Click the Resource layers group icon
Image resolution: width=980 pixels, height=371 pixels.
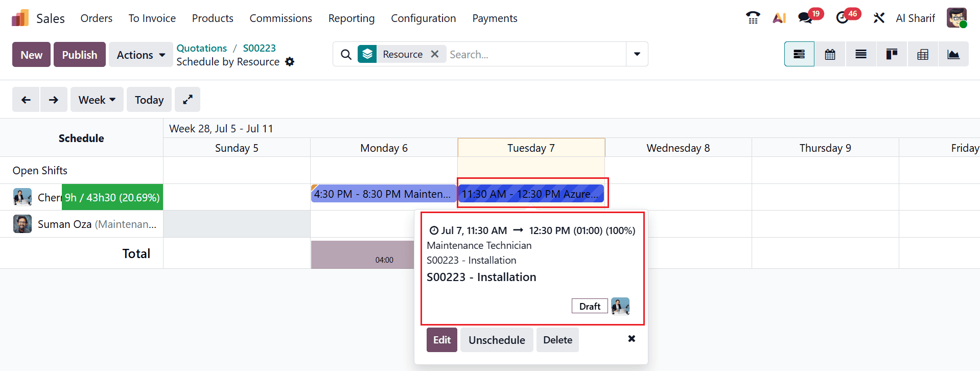[x=367, y=54]
